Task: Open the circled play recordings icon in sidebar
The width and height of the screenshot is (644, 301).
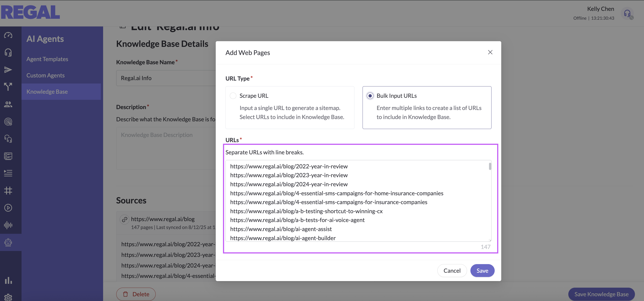Action: click(x=8, y=208)
